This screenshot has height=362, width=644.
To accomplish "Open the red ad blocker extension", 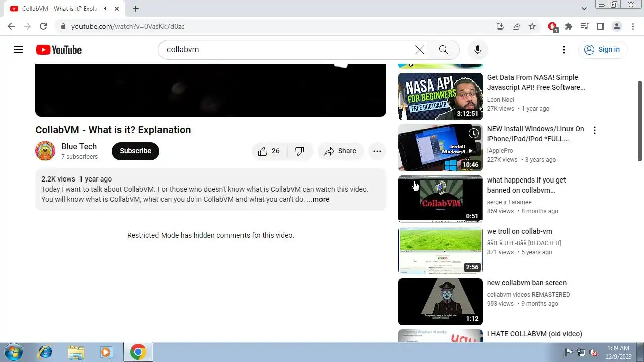I will point(552,27).
